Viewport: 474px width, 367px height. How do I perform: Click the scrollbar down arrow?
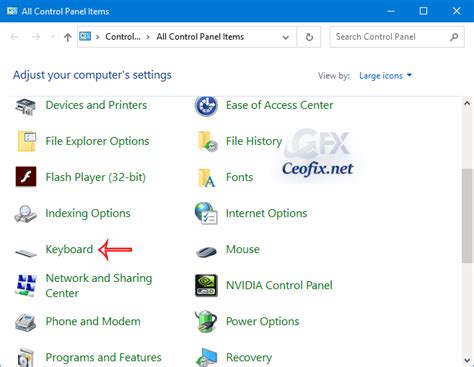467,360
